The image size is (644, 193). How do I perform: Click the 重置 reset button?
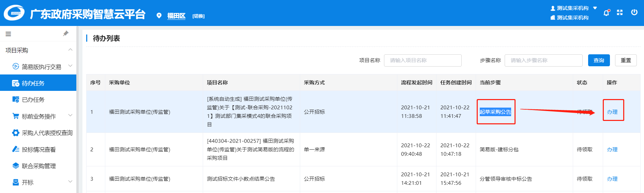pyautogui.click(x=626, y=60)
